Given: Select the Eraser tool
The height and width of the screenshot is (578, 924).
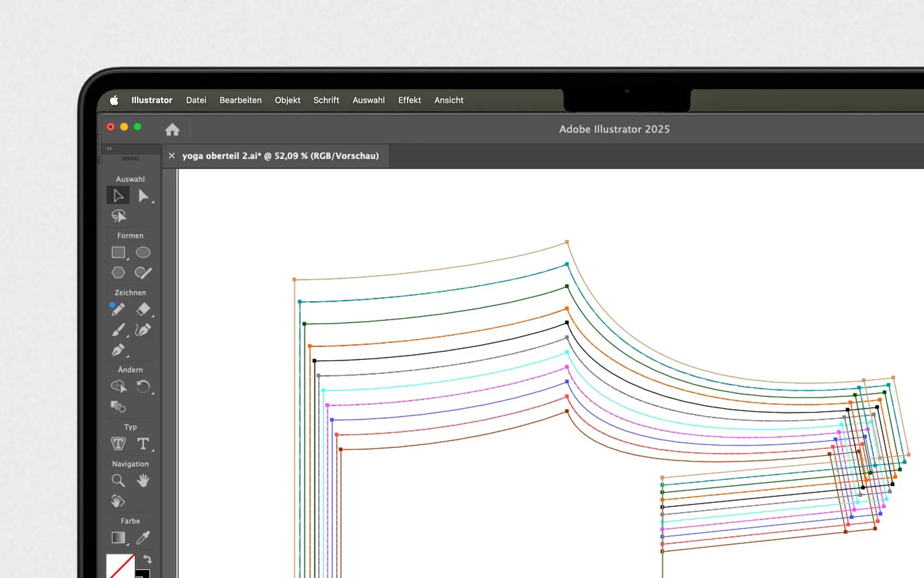Looking at the screenshot, I should pyautogui.click(x=143, y=309).
